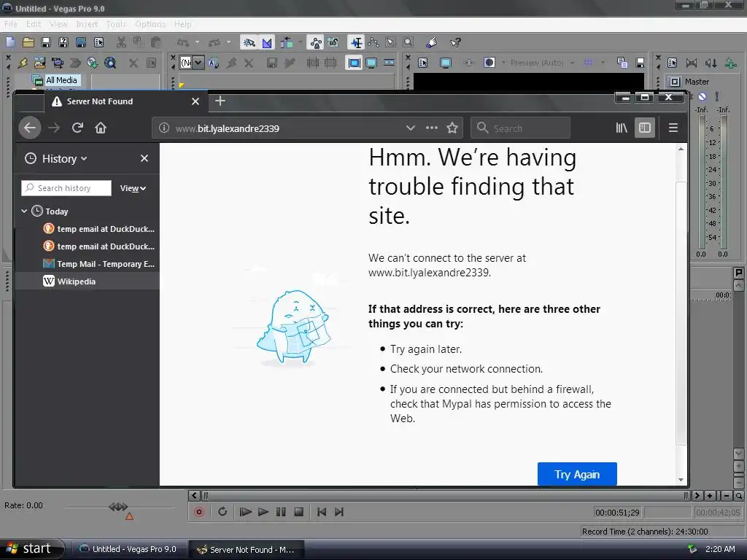This screenshot has width=747, height=560.
Task: Open Import Media in Project Media toolbar
Action: [x=39, y=63]
